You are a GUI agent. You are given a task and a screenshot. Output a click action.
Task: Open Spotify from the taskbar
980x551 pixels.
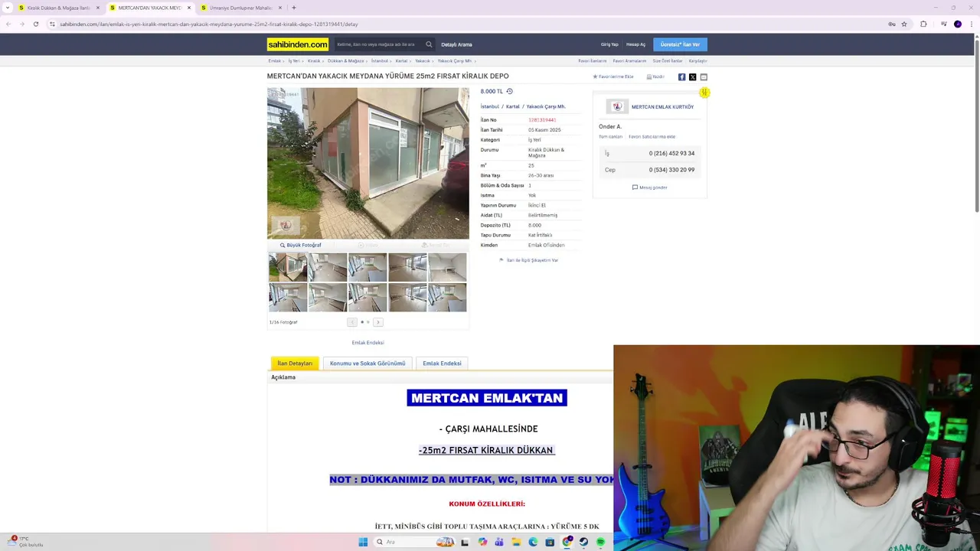[600, 542]
